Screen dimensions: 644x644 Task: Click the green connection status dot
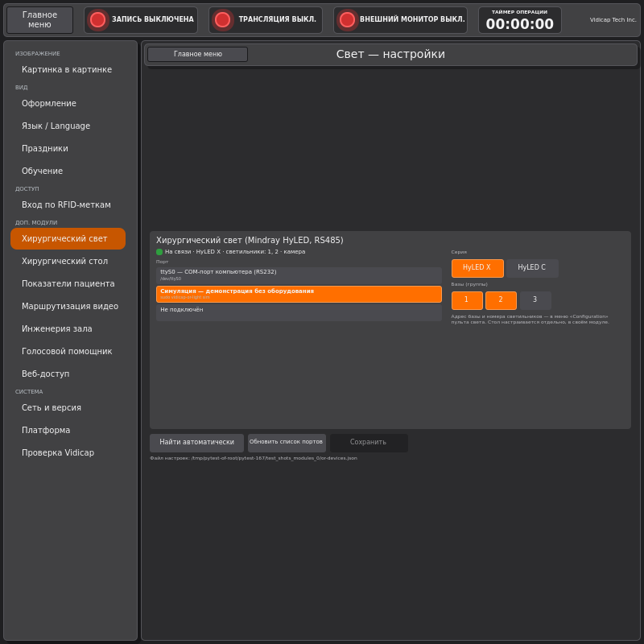point(159,252)
